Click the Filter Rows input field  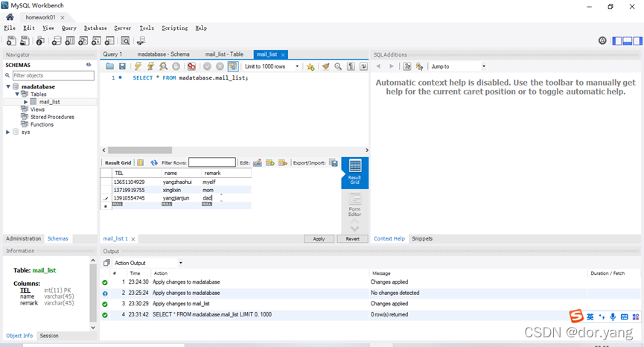coord(212,162)
